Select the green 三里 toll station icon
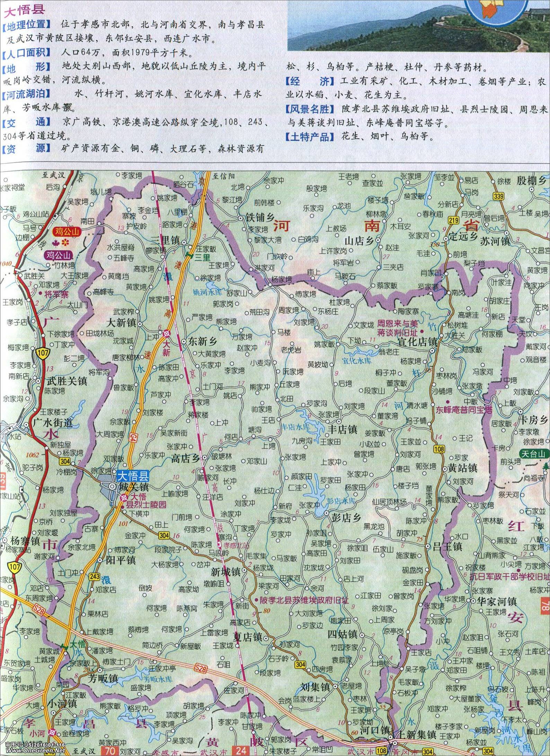Viewport: 550px width, 756px height. point(188,255)
